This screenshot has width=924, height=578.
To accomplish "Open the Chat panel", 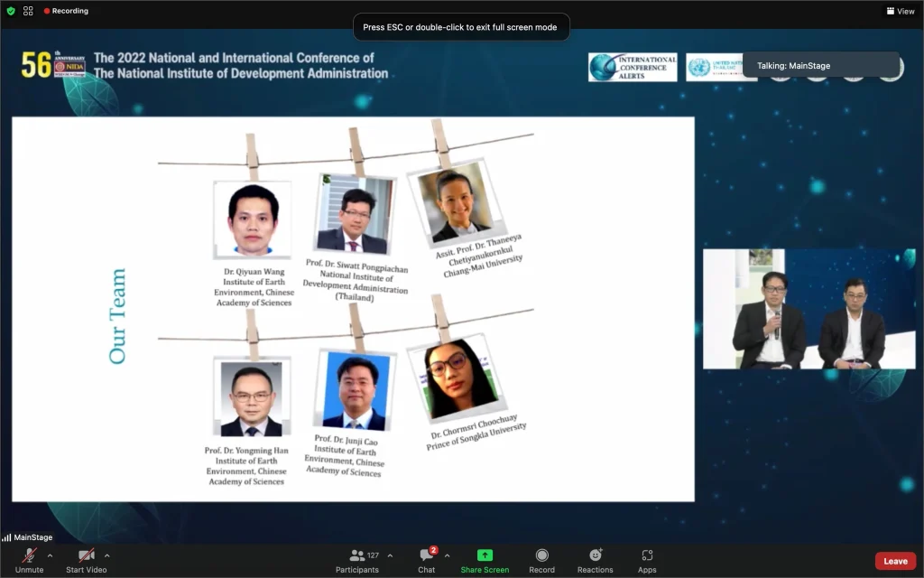I will pyautogui.click(x=427, y=561).
